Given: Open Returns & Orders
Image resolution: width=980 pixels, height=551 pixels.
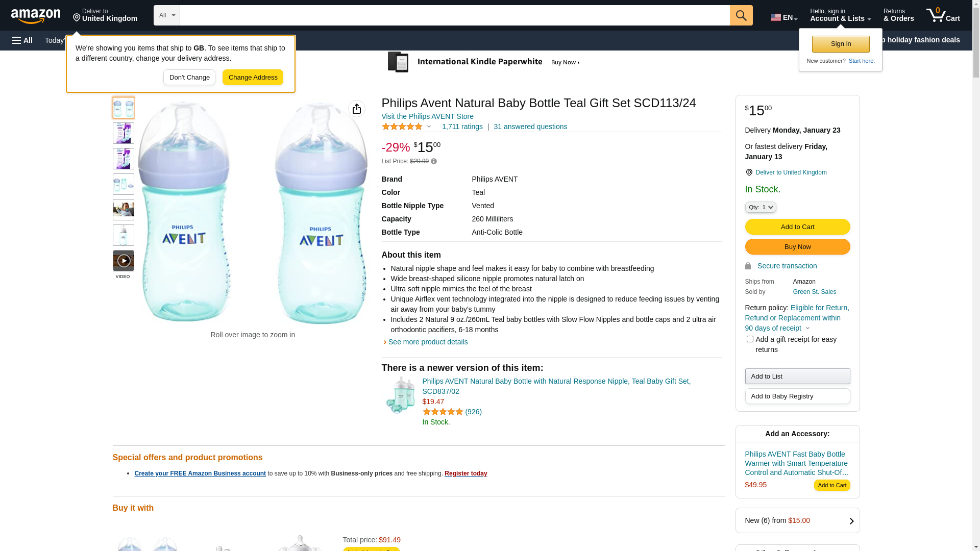Looking at the screenshot, I should pos(898,15).
